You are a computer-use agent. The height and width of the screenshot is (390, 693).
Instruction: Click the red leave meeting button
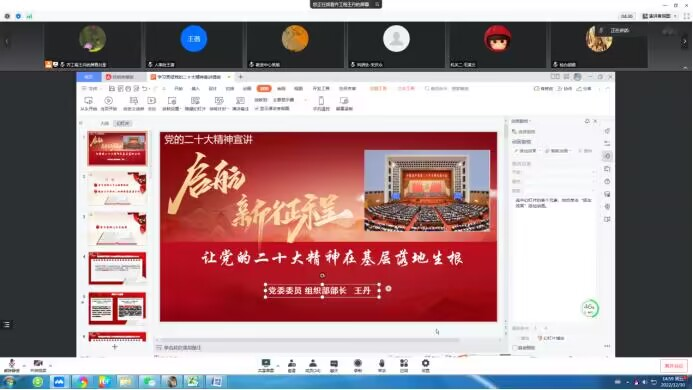[x=674, y=366]
